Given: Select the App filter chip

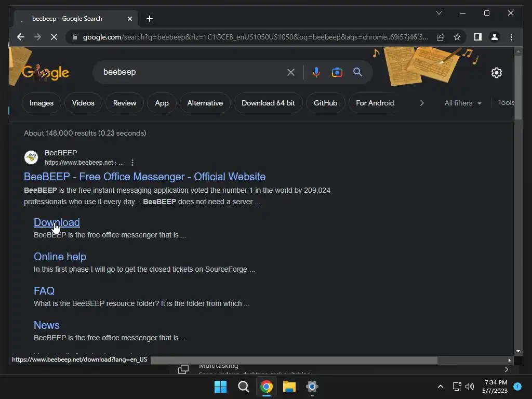Looking at the screenshot, I should 162,103.
